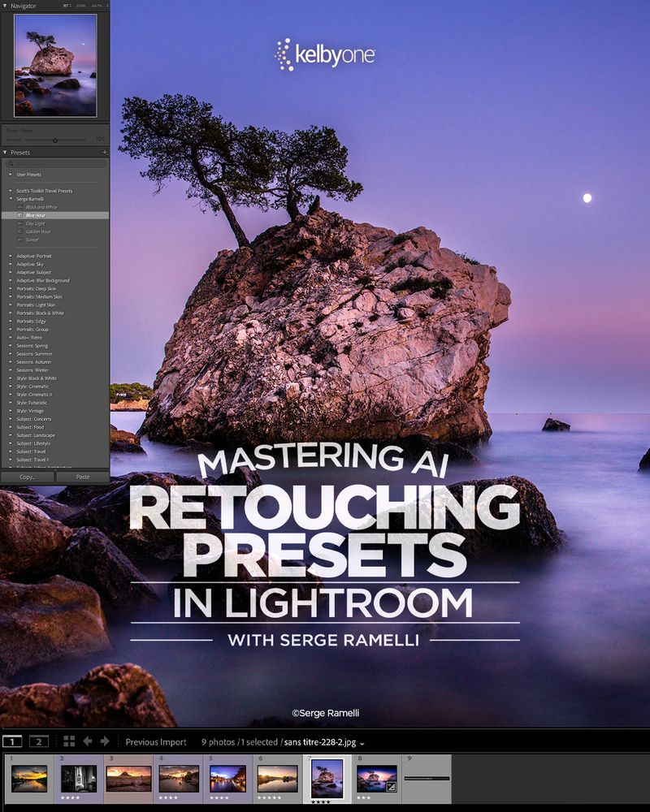This screenshot has height=812, width=650.
Task: Set Navigator zoom to FIT
Action: click(x=67, y=6)
